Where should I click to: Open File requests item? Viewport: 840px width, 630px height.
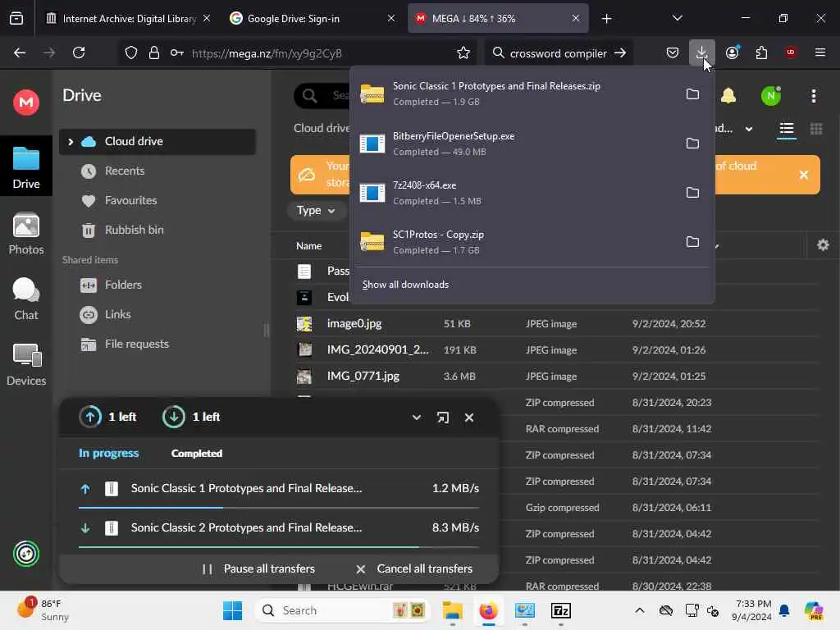coord(157,344)
